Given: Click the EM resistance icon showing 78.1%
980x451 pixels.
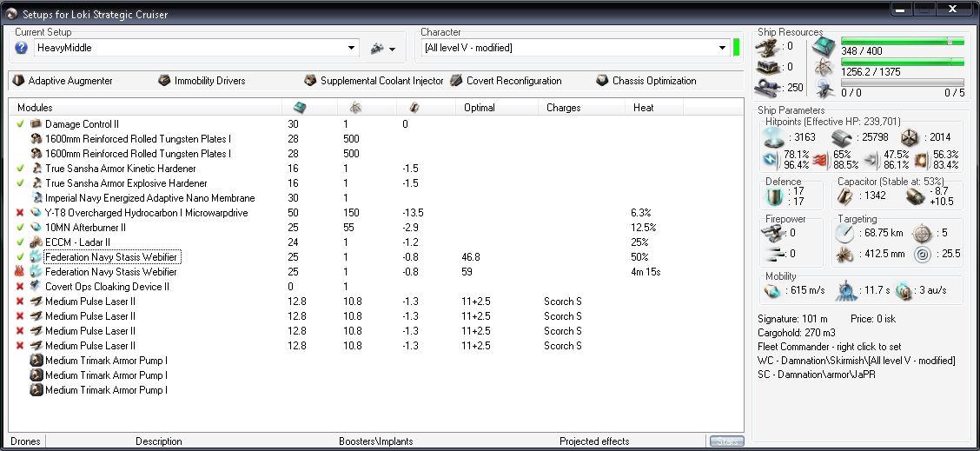Looking at the screenshot, I should pos(769,160).
